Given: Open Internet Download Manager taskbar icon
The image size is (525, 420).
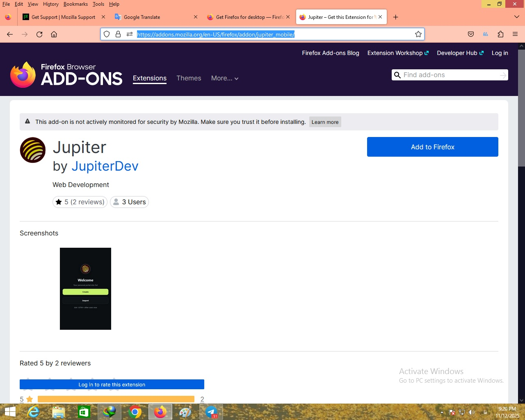Looking at the screenshot, I should [x=110, y=412].
